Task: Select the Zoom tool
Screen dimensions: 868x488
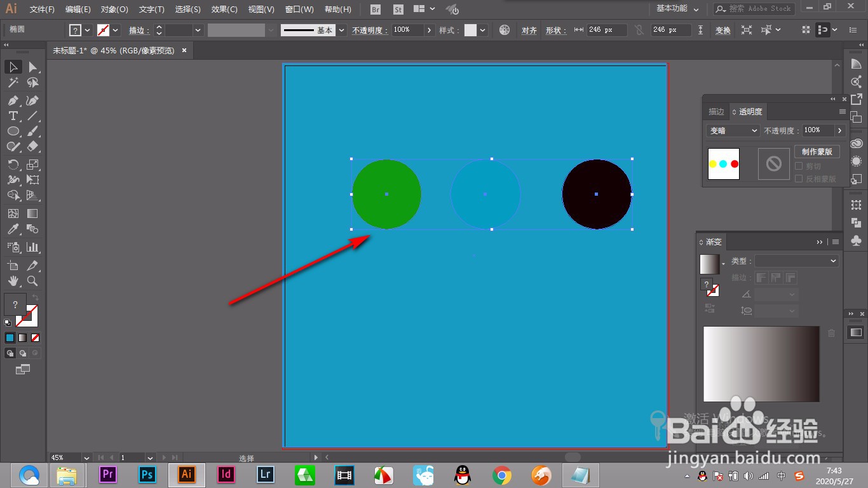Action: [x=32, y=281]
